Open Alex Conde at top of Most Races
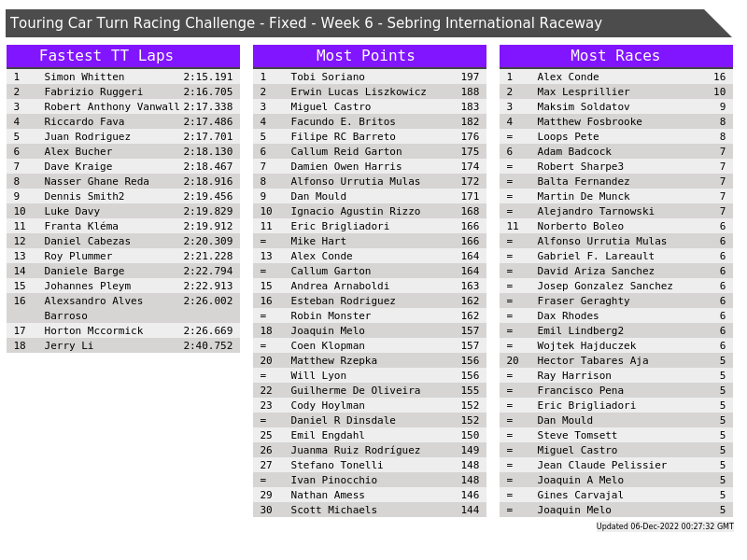Viewport: 747px width, 560px height. click(568, 77)
